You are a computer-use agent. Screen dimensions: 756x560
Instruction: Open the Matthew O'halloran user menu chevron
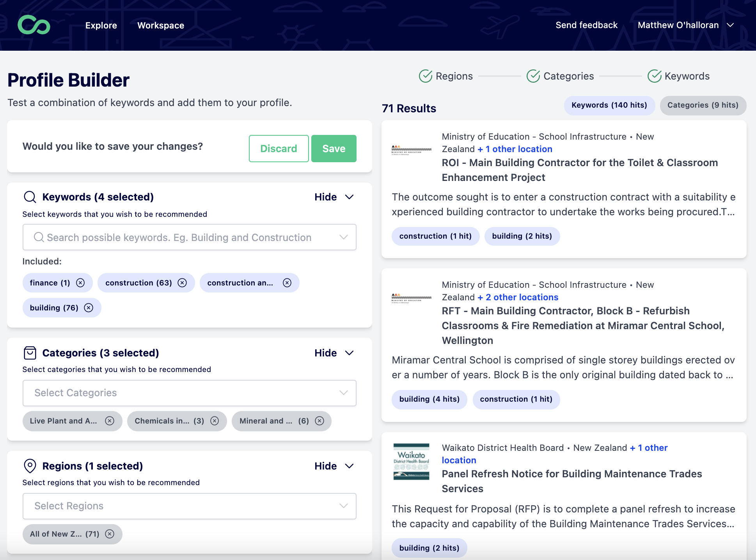click(x=730, y=25)
